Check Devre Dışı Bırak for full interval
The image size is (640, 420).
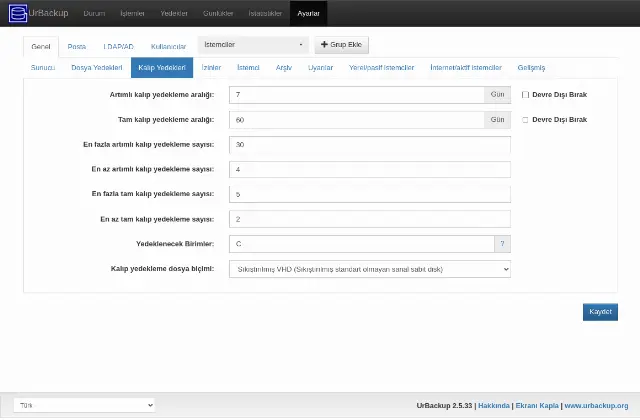pos(525,120)
